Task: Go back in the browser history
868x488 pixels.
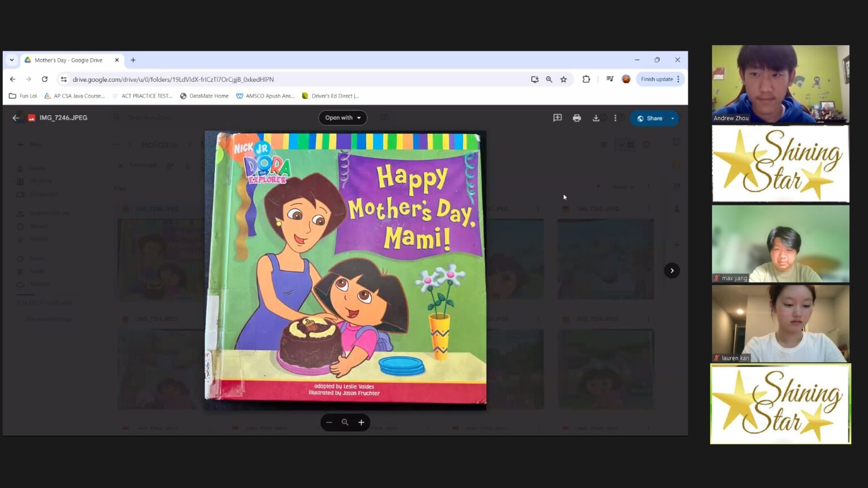Action: click(x=12, y=80)
